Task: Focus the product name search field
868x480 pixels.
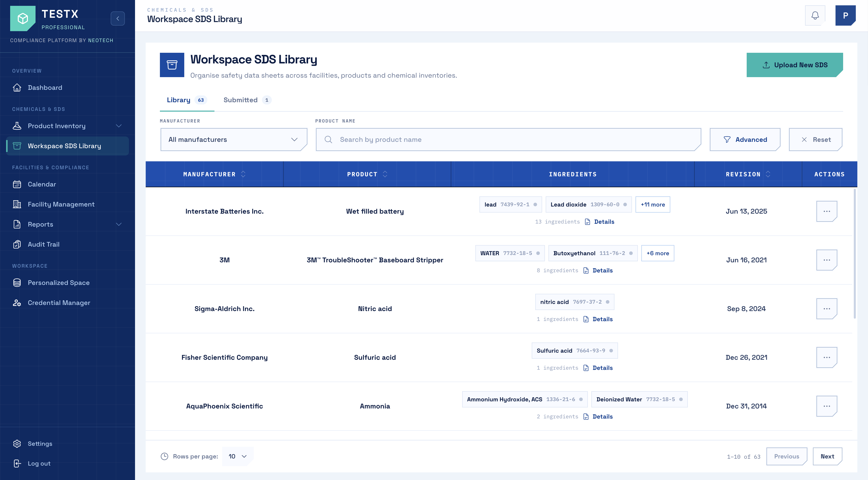Action: 508,140
